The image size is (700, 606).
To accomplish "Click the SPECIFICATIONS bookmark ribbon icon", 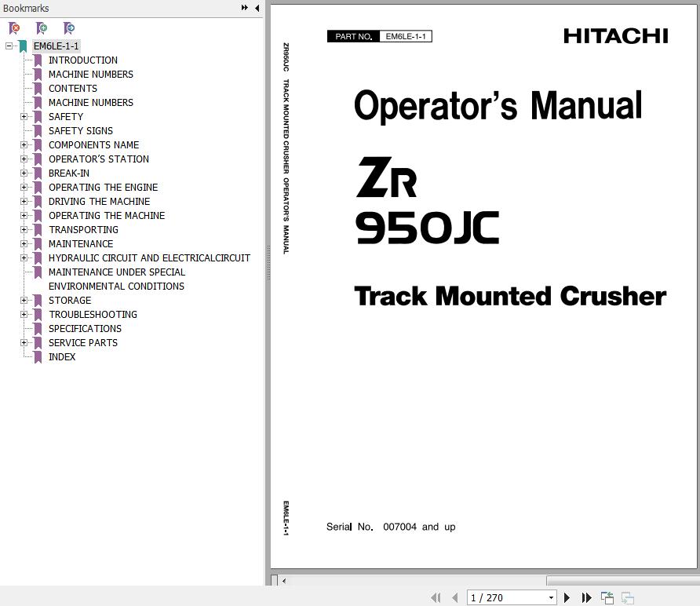I will [38, 329].
